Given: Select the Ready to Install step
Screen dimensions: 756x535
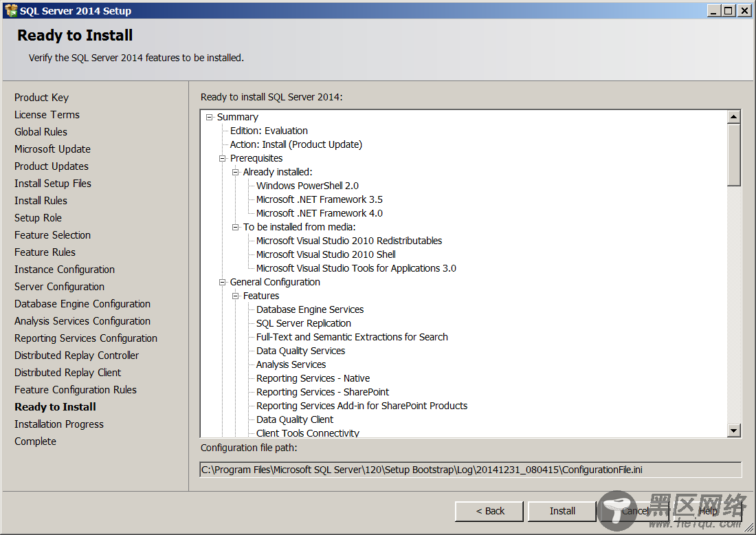Looking at the screenshot, I should click(x=55, y=407).
